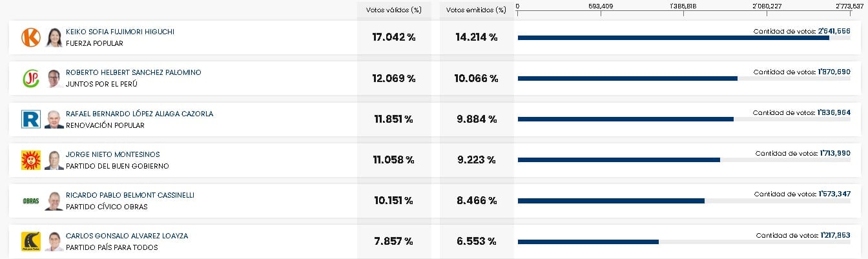Click Roberto Sanchez Palomino's candidate photo
868x259 pixels.
tap(54, 79)
